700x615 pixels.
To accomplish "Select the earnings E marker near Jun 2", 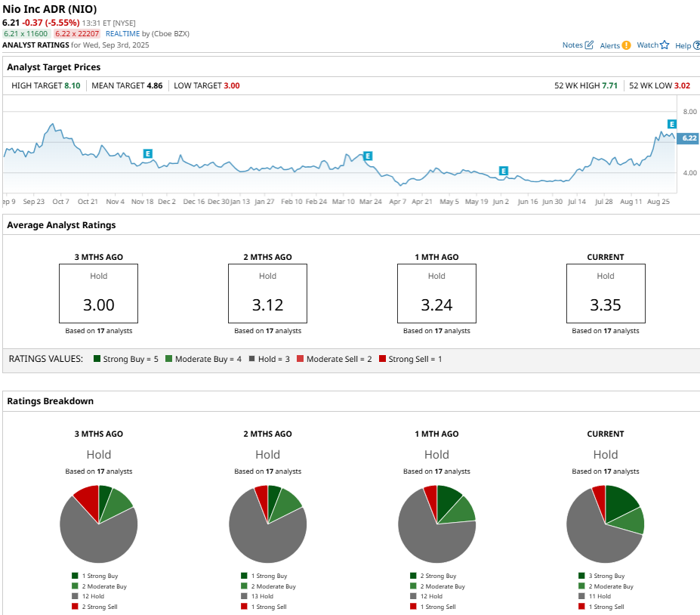I will click(x=504, y=171).
